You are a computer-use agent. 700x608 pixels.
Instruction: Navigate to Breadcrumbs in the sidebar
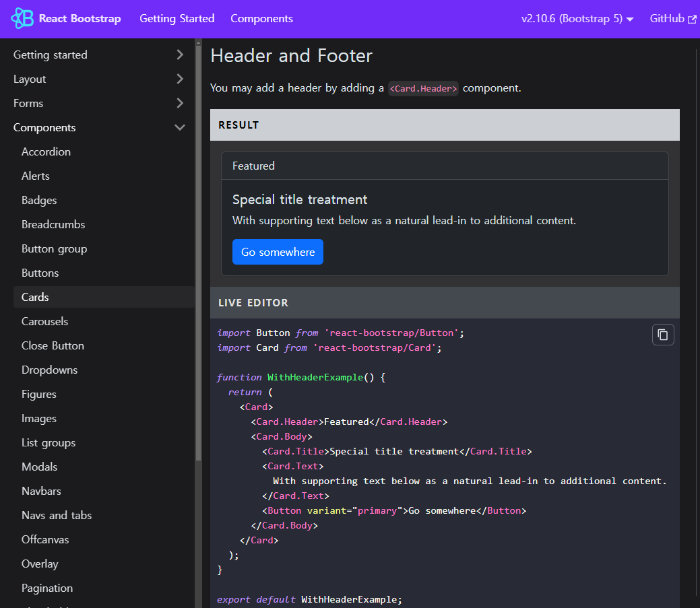[x=53, y=224]
